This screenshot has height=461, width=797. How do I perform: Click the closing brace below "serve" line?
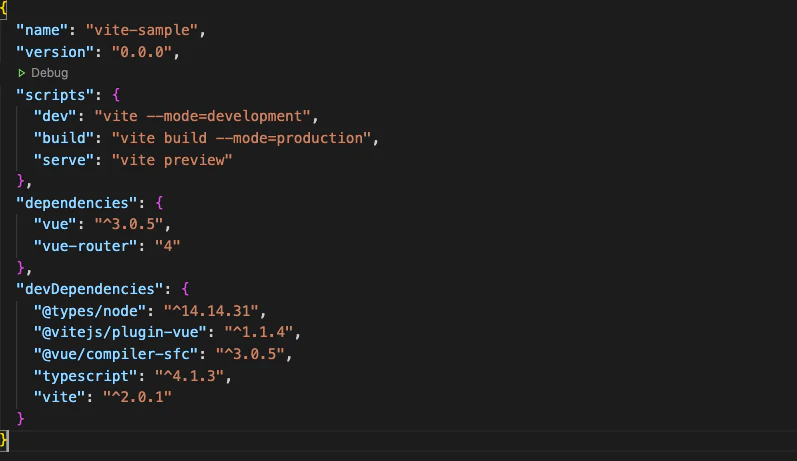[x=20, y=181]
